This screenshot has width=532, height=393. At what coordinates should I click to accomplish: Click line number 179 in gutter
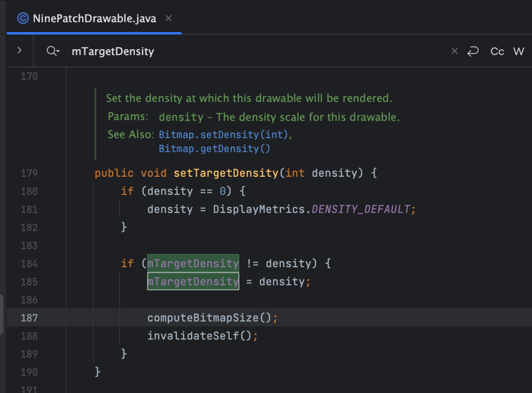[29, 173]
